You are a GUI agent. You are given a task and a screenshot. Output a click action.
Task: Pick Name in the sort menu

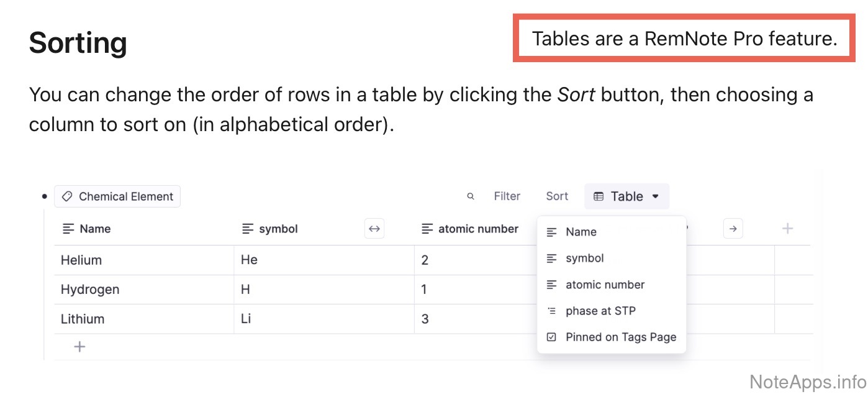581,232
